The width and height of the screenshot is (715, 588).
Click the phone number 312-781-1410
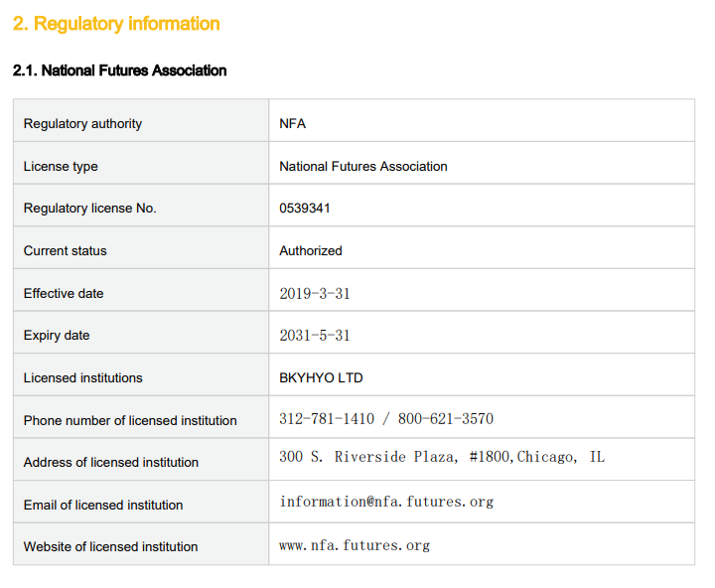pyautogui.click(x=327, y=419)
